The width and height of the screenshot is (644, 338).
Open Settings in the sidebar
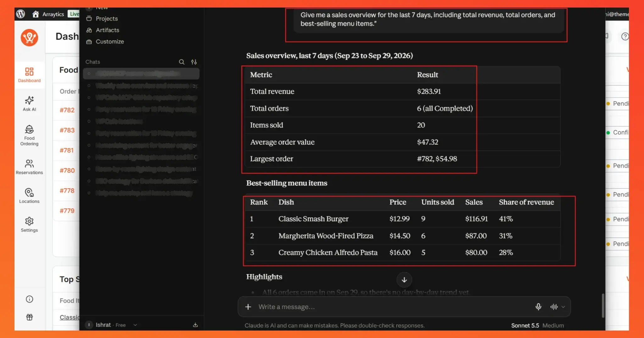29,224
